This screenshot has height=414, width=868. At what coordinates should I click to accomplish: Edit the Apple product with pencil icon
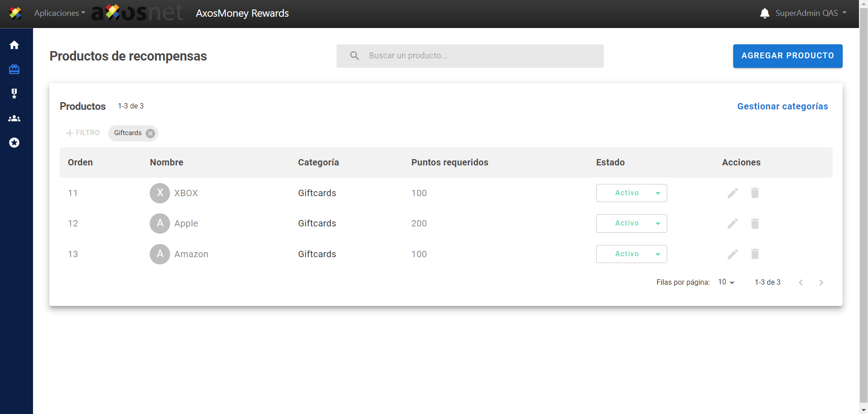[x=732, y=224]
